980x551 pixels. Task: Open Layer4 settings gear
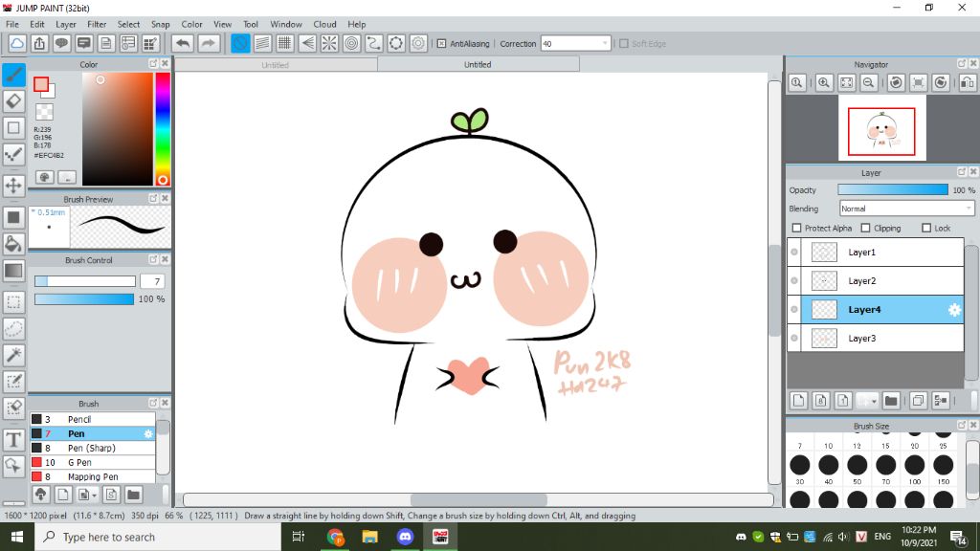954,310
